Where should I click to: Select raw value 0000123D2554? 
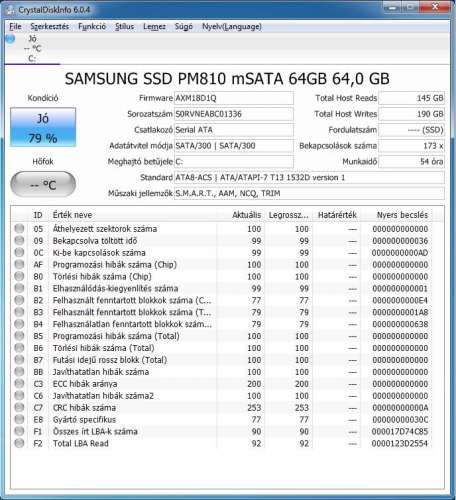[x=400, y=443]
